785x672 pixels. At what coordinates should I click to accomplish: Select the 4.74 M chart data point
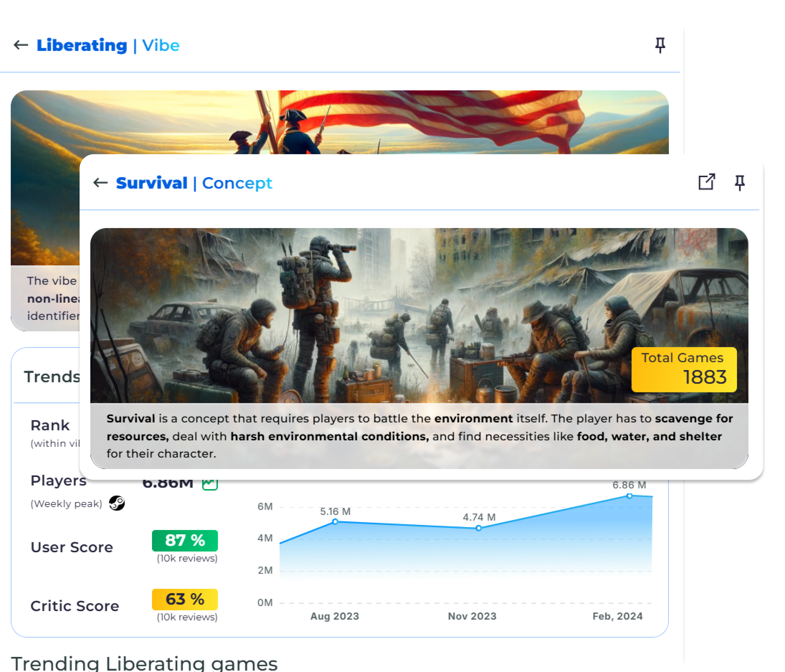tap(479, 528)
